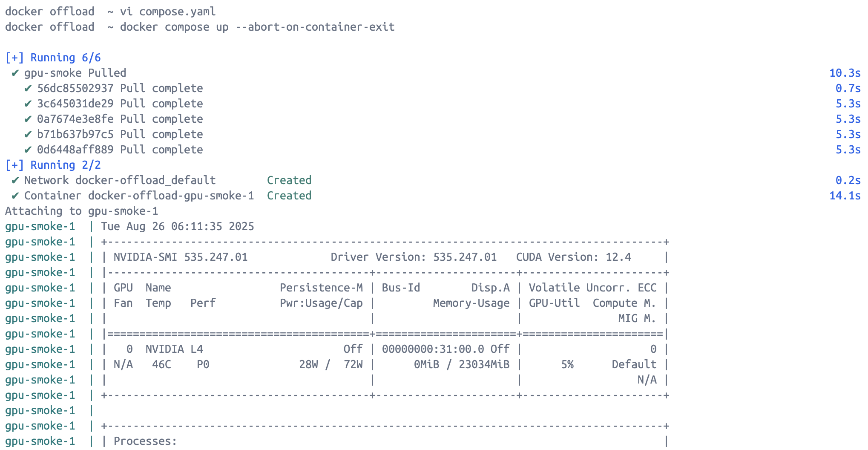Click the CUDA Version 12.4 text
This screenshot has width=868, height=450.
(x=573, y=257)
